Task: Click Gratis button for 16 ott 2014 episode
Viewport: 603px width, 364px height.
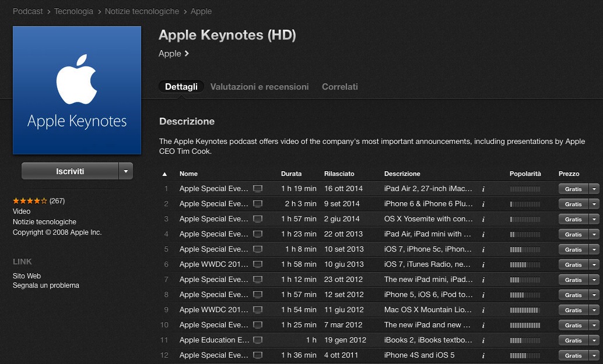Action: point(573,189)
